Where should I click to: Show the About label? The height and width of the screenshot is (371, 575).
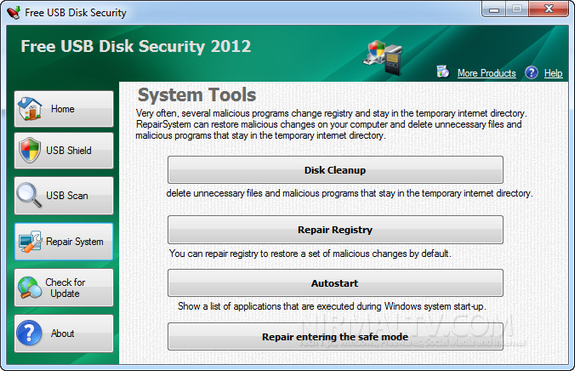[63, 333]
